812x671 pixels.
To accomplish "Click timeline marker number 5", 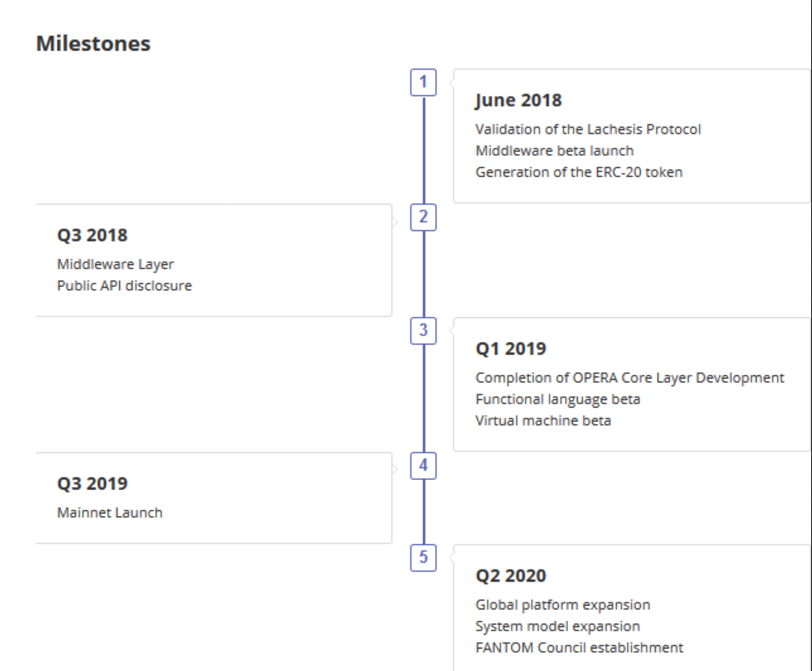I will (x=423, y=558).
